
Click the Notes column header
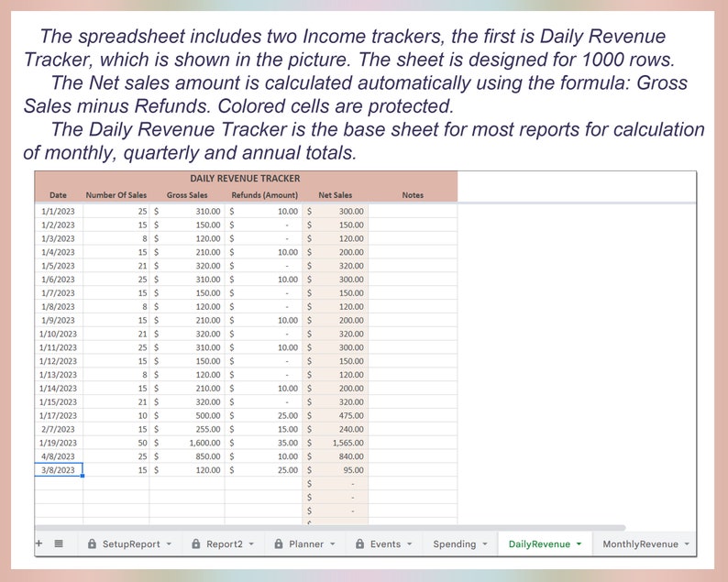(x=413, y=195)
